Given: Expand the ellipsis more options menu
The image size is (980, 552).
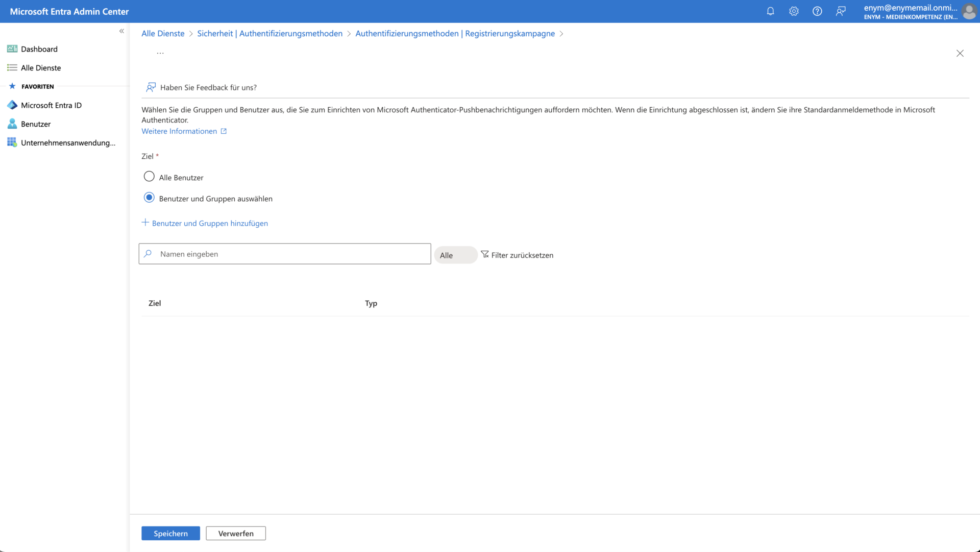Looking at the screenshot, I should pos(160,53).
